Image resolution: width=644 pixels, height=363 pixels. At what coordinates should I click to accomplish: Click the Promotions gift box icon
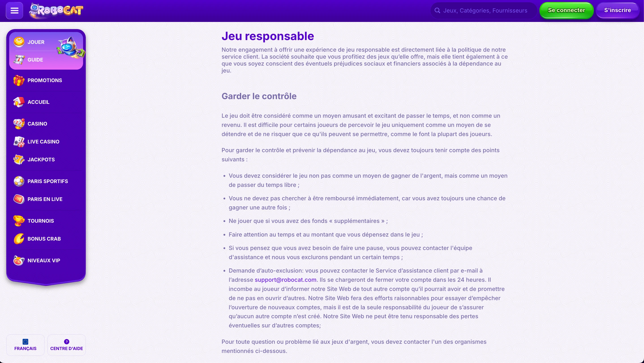click(19, 80)
